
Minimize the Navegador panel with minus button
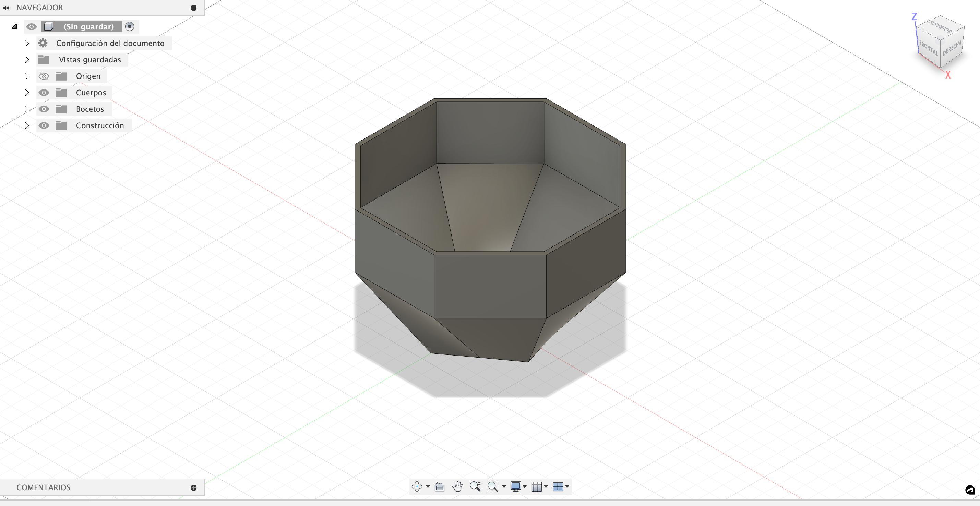194,8
